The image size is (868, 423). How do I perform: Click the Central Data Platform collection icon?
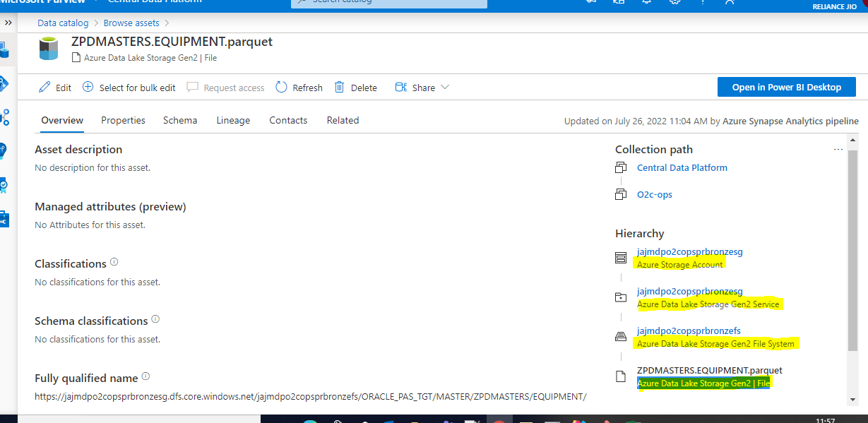click(621, 168)
